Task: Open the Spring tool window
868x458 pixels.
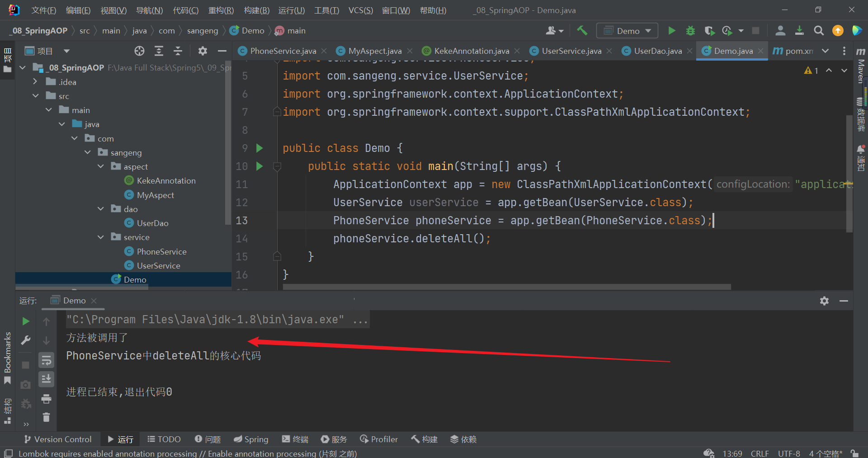Action: (251, 439)
